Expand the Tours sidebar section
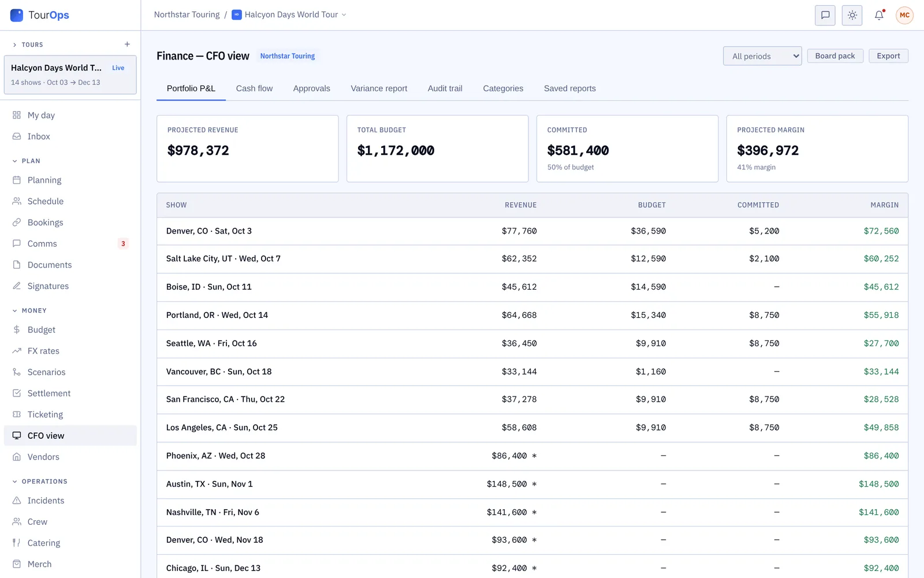Viewport: 924px width, 578px height. (x=28, y=45)
